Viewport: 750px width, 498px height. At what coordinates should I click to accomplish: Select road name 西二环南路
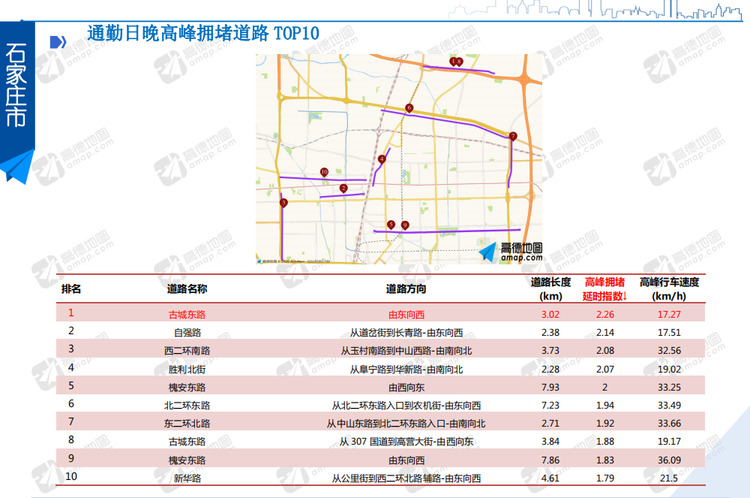click(187, 351)
